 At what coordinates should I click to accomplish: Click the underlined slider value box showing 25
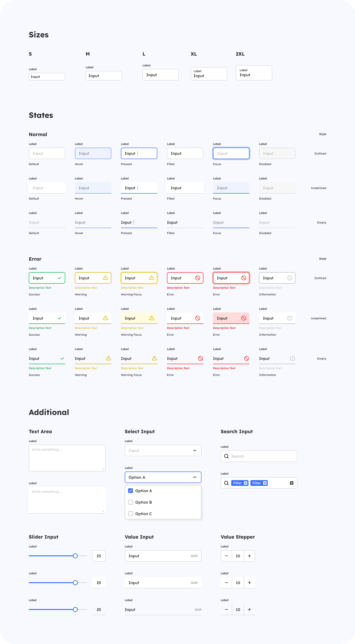pyautogui.click(x=99, y=582)
